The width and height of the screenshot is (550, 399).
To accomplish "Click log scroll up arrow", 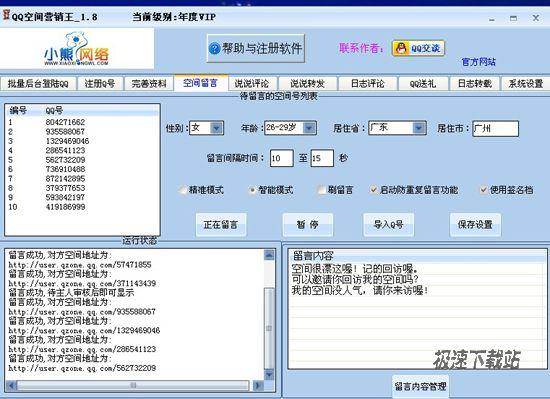I will (x=269, y=255).
